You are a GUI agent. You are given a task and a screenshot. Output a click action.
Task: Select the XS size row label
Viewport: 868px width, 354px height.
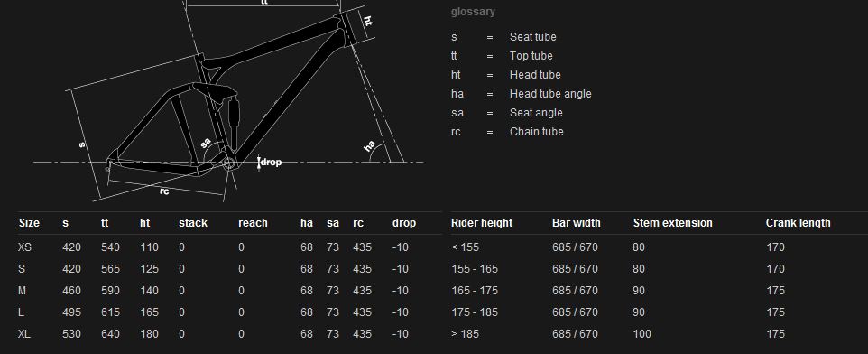25,247
